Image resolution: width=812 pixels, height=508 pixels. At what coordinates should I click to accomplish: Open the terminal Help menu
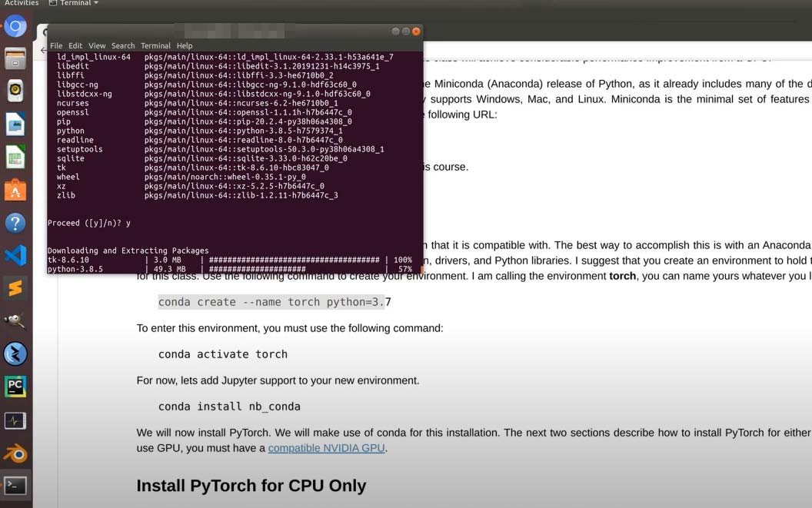185,45
